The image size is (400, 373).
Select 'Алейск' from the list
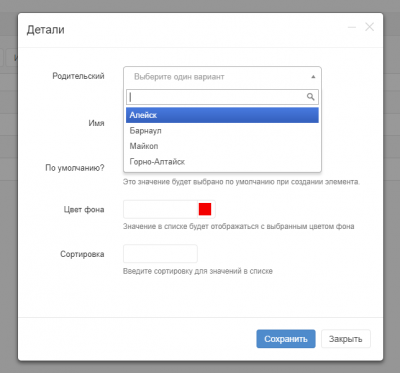coord(222,115)
